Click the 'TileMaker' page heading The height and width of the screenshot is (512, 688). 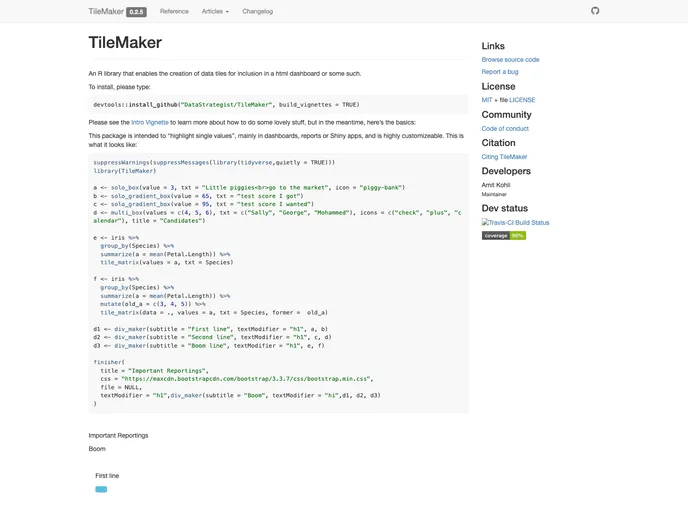click(125, 43)
